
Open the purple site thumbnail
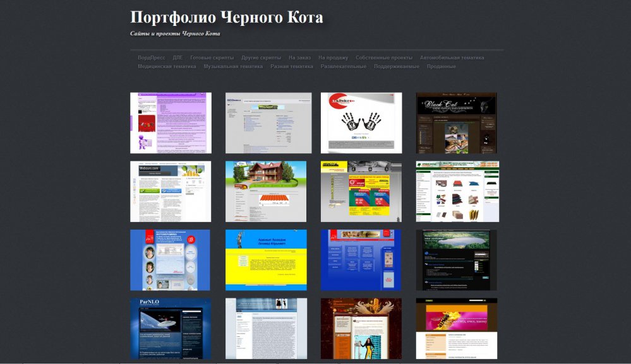point(171,123)
